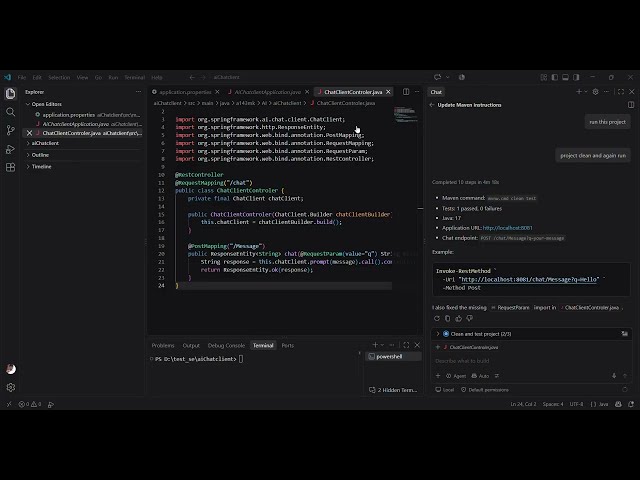Open the Terminal menu
The image size is (640, 480).
[134, 77]
